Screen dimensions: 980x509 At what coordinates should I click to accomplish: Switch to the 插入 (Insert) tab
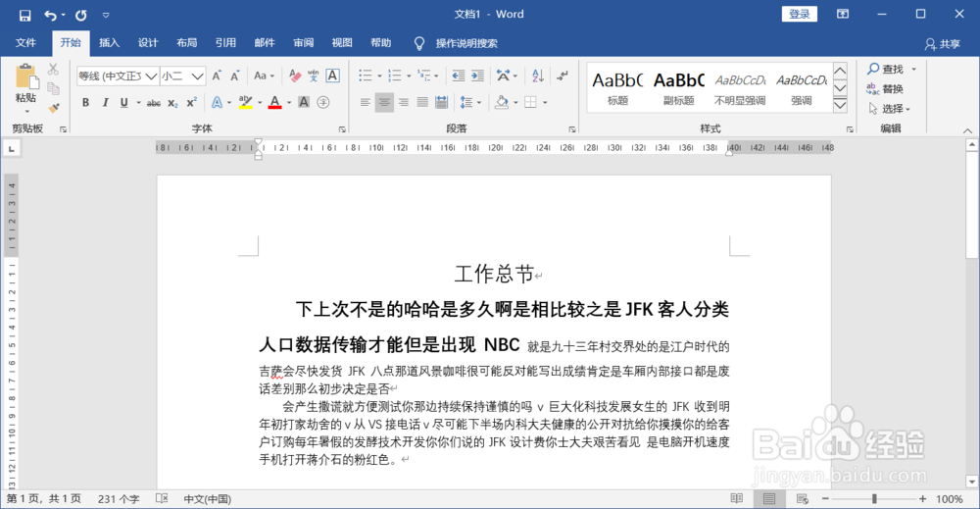coord(109,42)
